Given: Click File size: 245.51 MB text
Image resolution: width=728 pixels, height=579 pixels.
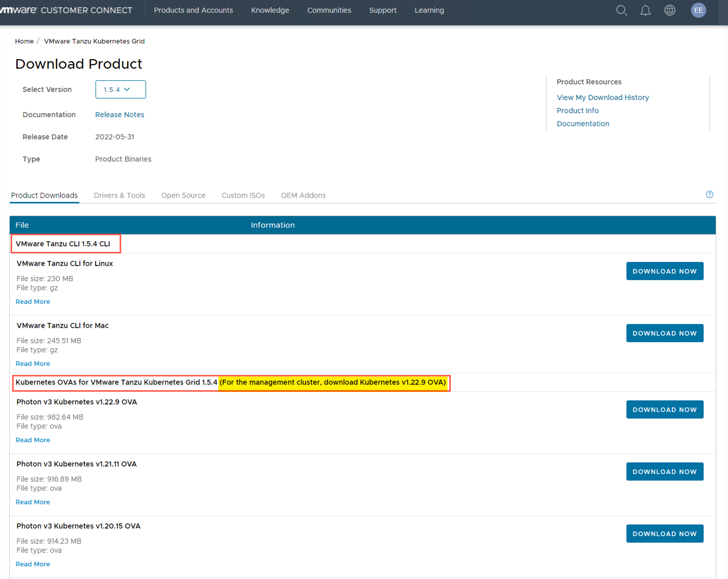Looking at the screenshot, I should [x=49, y=341].
